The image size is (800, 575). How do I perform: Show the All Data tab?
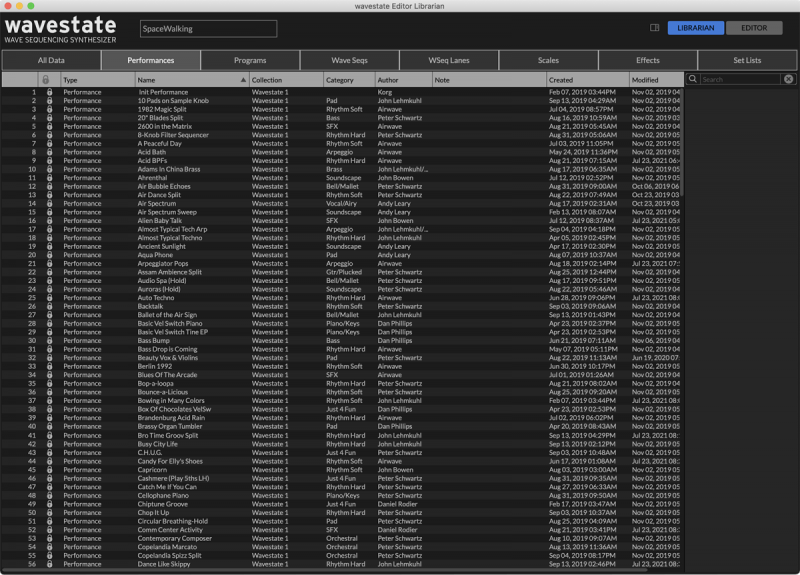[51, 60]
